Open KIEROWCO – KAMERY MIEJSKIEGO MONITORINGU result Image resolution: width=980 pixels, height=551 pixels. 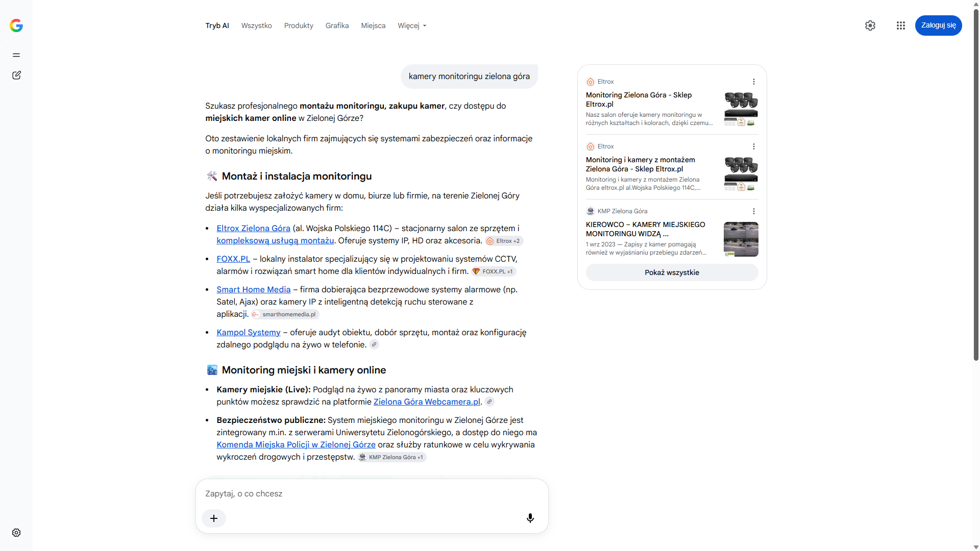tap(646, 229)
